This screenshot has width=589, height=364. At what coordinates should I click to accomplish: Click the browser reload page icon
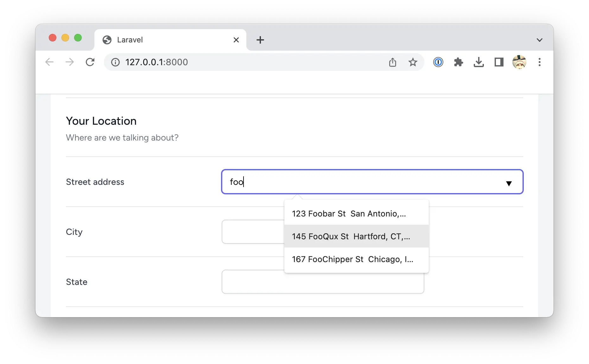point(90,62)
